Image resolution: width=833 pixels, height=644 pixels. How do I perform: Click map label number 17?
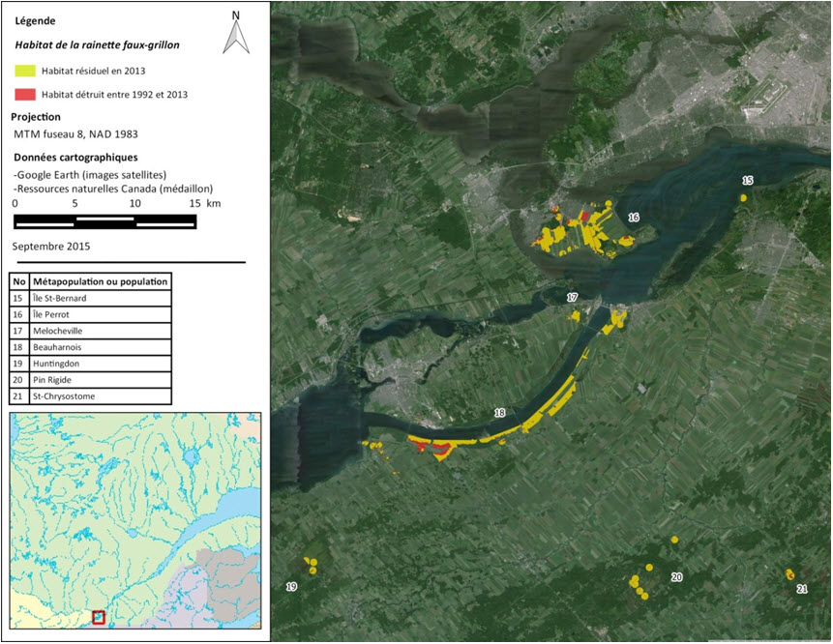(x=572, y=297)
